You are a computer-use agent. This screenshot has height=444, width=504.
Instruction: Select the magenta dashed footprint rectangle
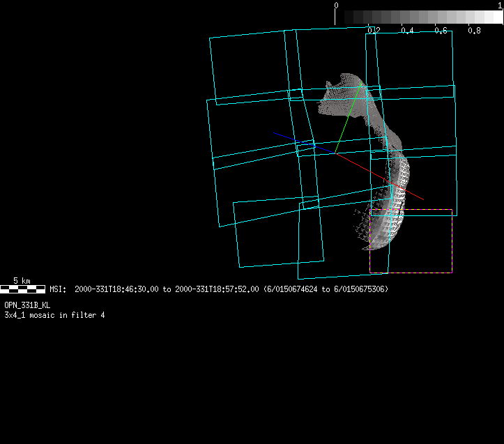pyautogui.click(x=452, y=240)
